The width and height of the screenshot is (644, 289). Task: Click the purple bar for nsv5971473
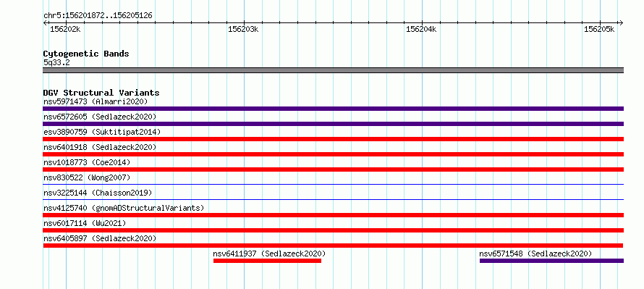coord(333,109)
